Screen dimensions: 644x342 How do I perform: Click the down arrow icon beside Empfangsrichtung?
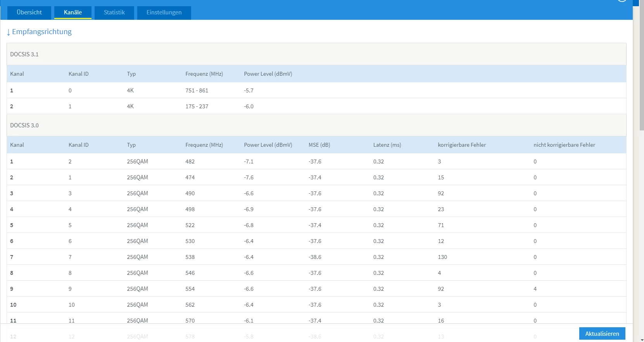(x=9, y=32)
